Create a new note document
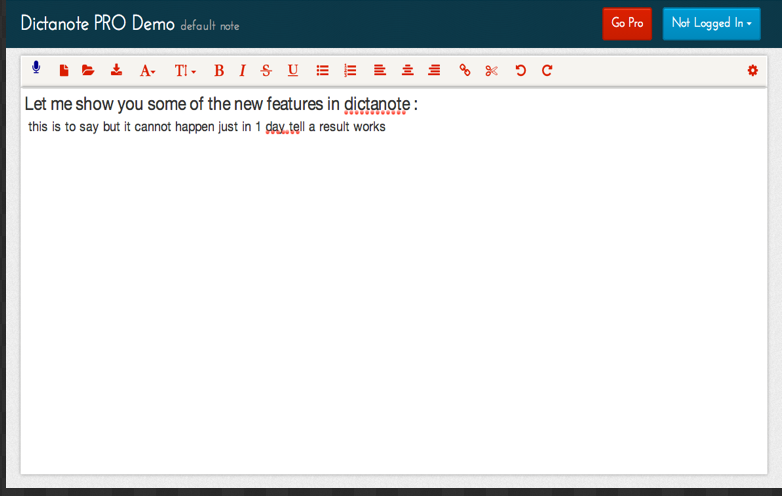This screenshot has height=496, width=782. click(64, 70)
